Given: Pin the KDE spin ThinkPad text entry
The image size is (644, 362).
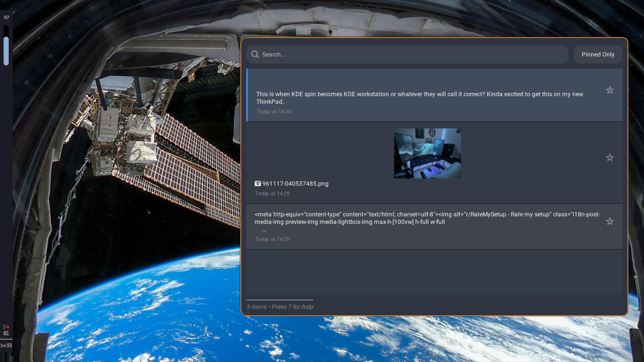Looking at the screenshot, I should click(610, 90).
